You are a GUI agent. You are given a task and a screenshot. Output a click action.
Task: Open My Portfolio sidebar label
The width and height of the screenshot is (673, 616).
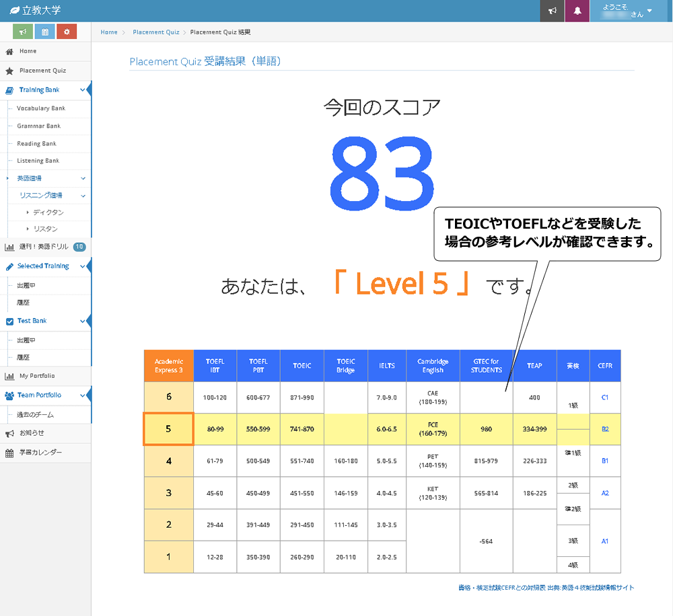[37, 376]
